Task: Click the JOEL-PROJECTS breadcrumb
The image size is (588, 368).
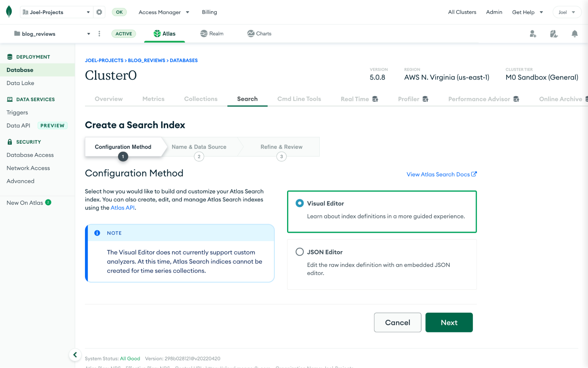Action: 104,60
